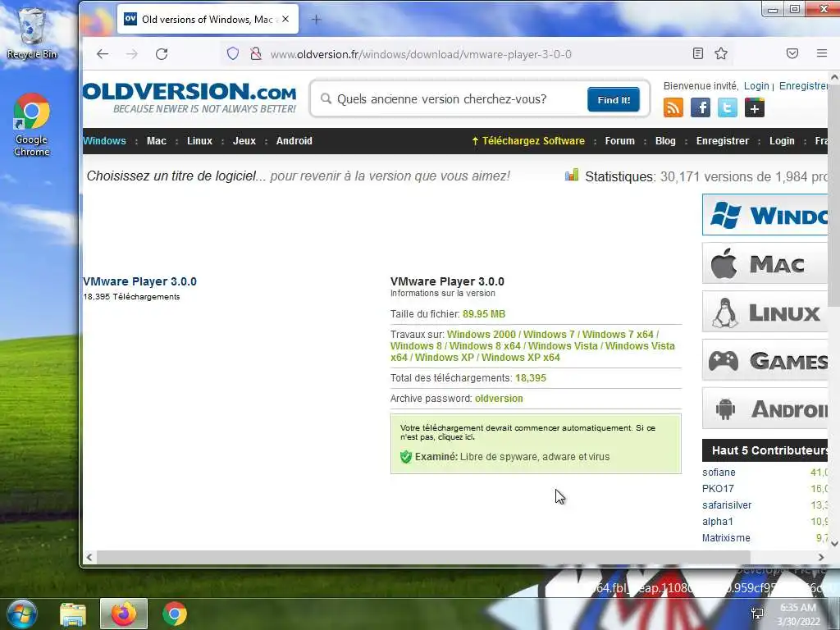840x630 pixels.
Task: Open File Explorer from taskbar
Action: (73, 614)
